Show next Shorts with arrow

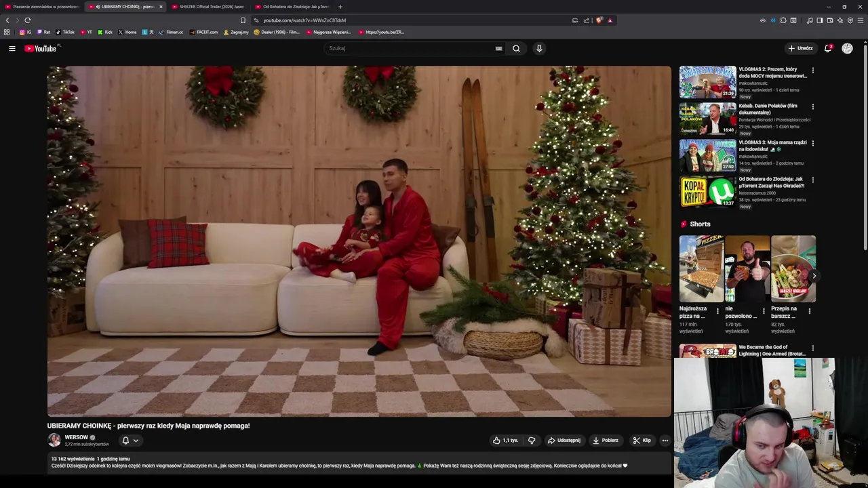814,276
